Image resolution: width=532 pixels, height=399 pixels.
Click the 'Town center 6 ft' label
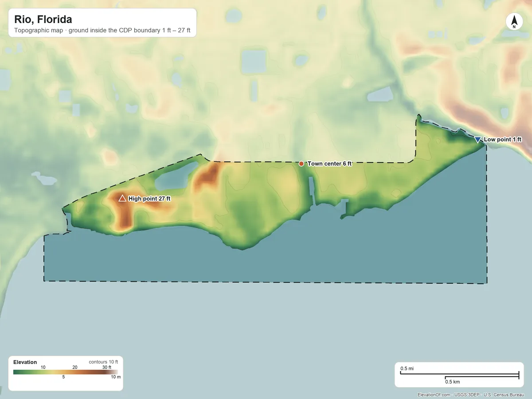(x=329, y=164)
